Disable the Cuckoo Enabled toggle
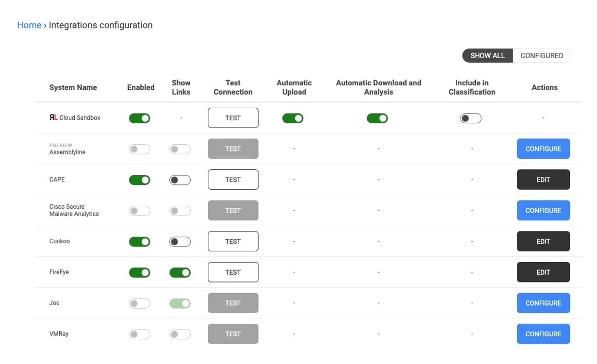Viewport: 597px width, 364px height. tap(140, 242)
